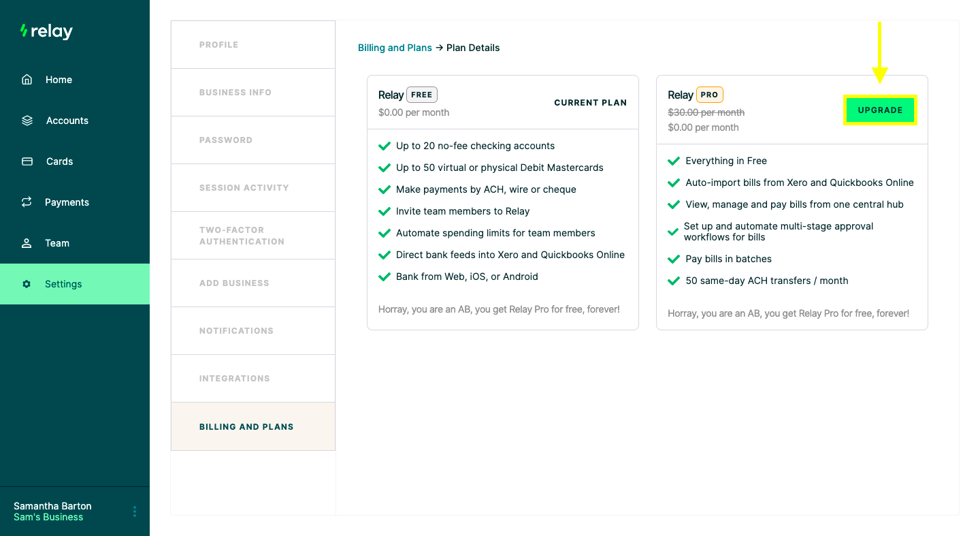
Task: Click 'Make payments by ACH, wire or cheque'
Action: (486, 189)
